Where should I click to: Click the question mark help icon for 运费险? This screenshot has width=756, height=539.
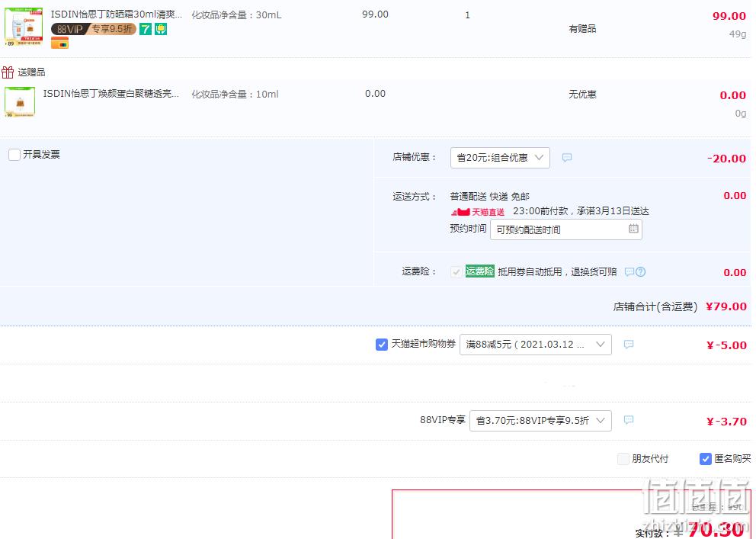(x=640, y=272)
